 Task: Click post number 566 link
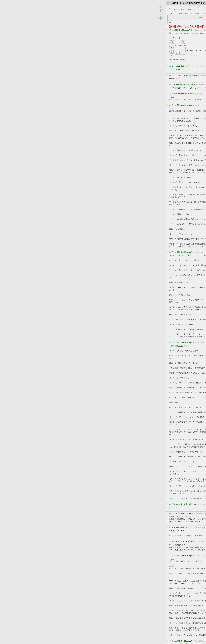pos(170,252)
